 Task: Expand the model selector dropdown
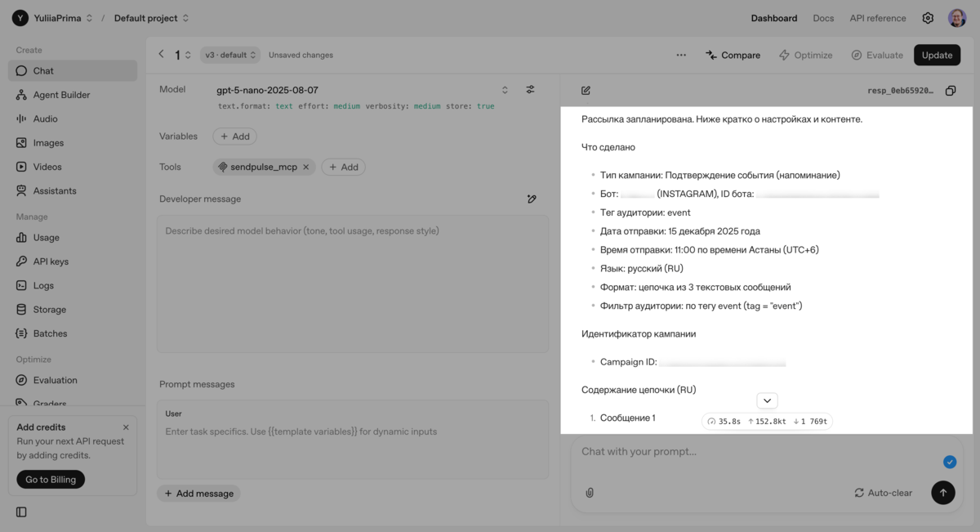point(505,90)
